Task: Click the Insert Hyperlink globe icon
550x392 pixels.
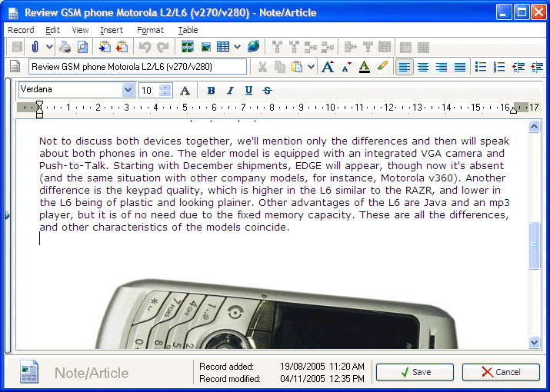Action: tap(253, 48)
